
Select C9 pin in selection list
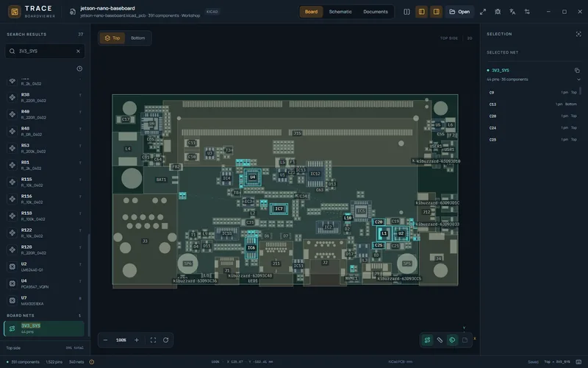[532, 93]
